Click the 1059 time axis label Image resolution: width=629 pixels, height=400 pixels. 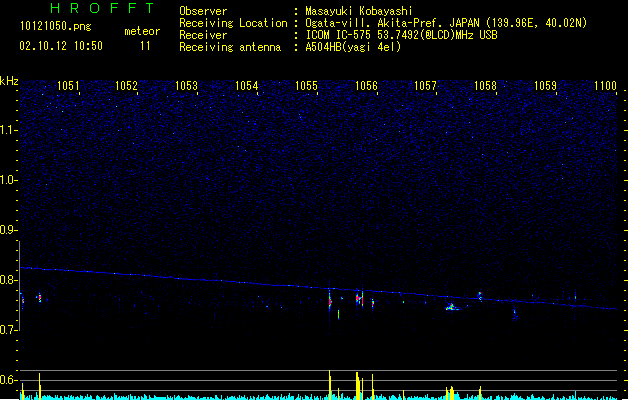(546, 86)
